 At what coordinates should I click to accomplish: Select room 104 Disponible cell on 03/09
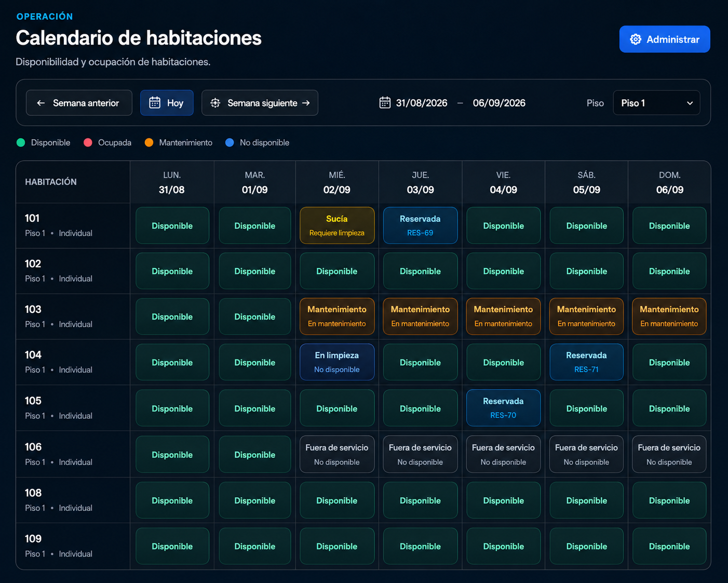tap(421, 362)
